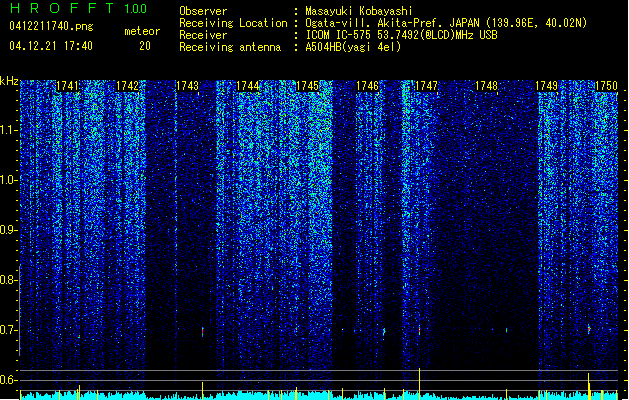This screenshot has width=629, height=400.
Task: Click the 0.6 frequency axis label
Action: coord(9,380)
